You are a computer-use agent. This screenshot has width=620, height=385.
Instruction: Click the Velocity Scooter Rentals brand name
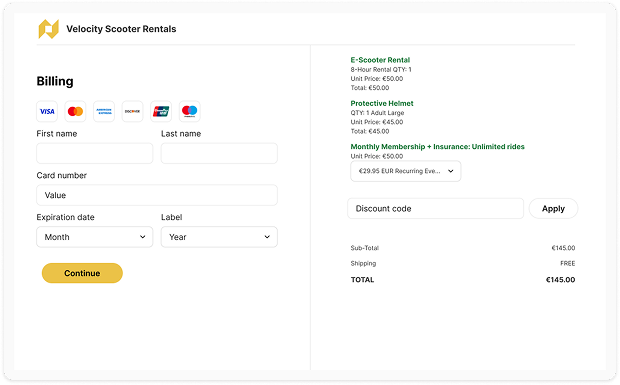point(121,29)
